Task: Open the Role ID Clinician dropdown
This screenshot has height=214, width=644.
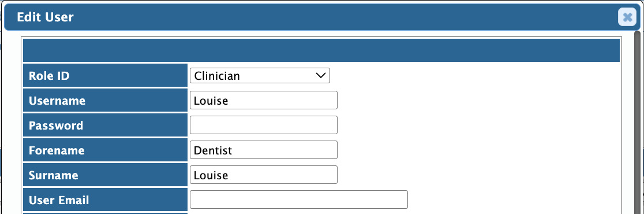Action: pos(260,76)
